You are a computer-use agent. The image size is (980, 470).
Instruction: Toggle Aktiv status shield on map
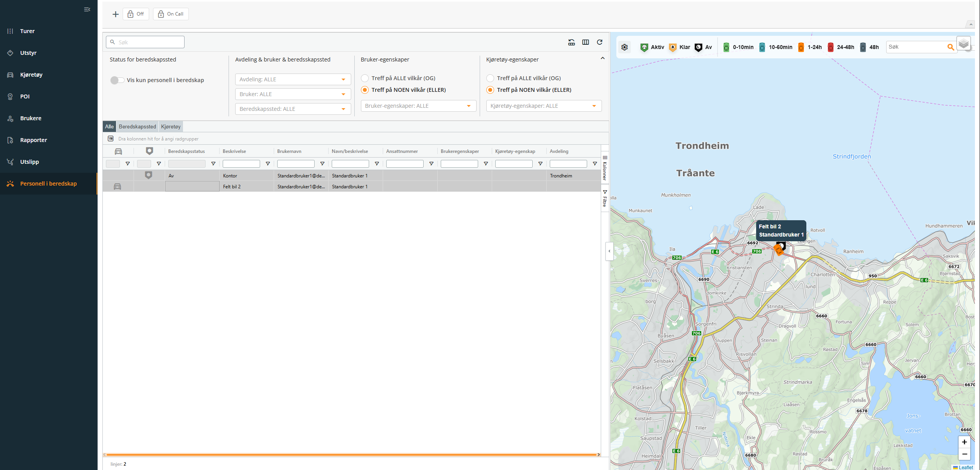644,47
